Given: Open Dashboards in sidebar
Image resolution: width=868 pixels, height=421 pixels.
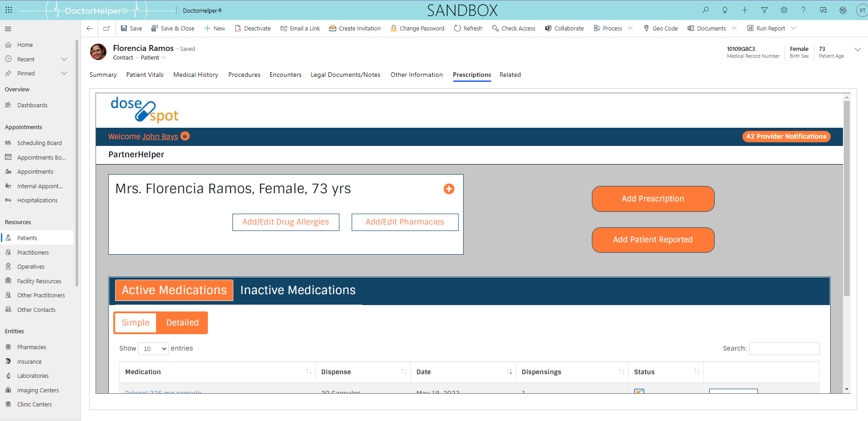Looking at the screenshot, I should pyautogui.click(x=32, y=105).
